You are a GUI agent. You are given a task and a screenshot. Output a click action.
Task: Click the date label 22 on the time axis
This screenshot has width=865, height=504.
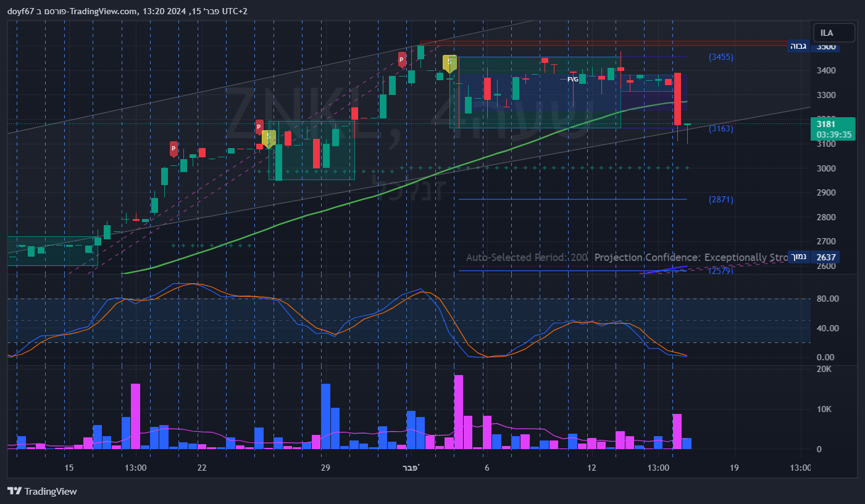click(x=201, y=468)
